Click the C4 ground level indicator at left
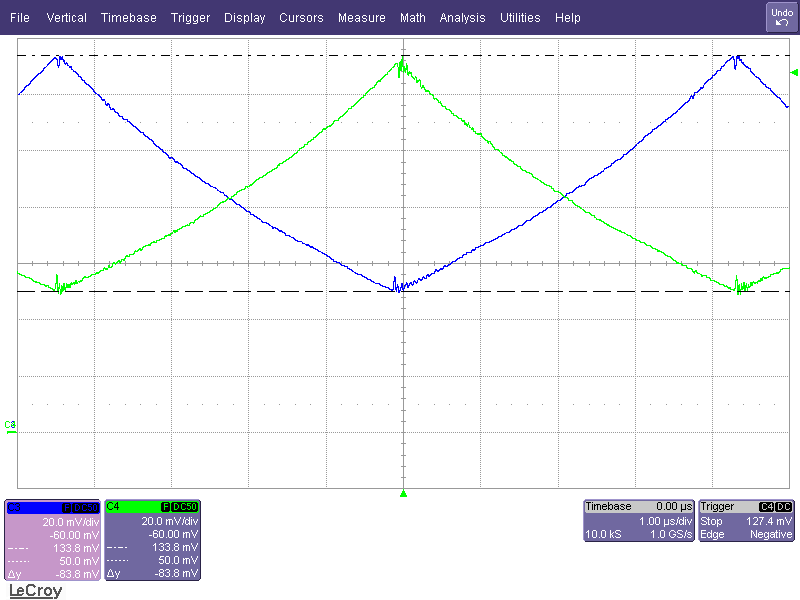800x600 pixels. point(10,428)
